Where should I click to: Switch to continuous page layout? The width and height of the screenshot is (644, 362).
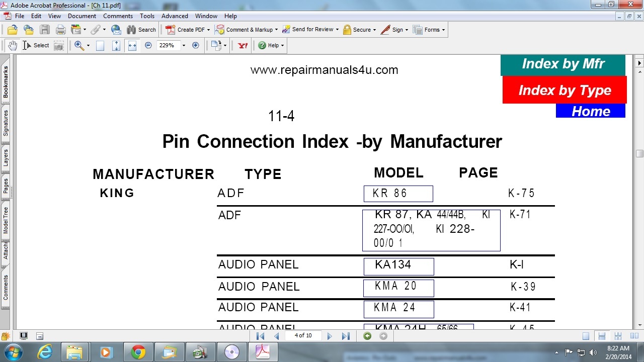pyautogui.click(x=601, y=336)
